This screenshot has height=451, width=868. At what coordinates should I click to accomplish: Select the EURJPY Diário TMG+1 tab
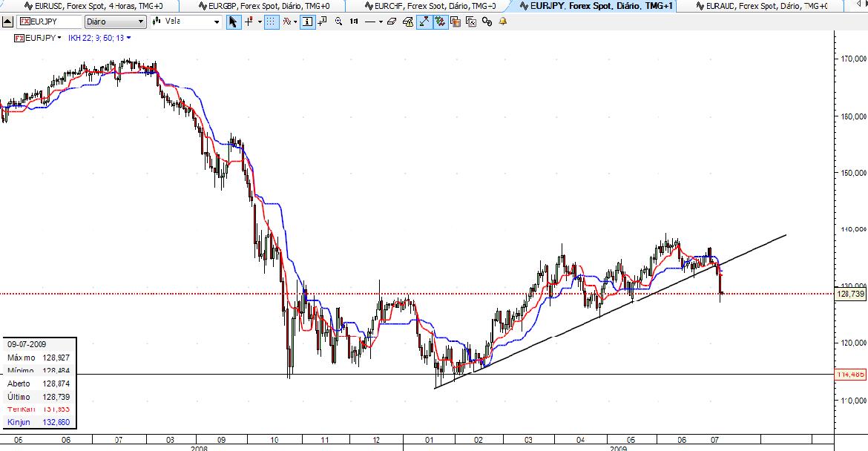(596, 6)
